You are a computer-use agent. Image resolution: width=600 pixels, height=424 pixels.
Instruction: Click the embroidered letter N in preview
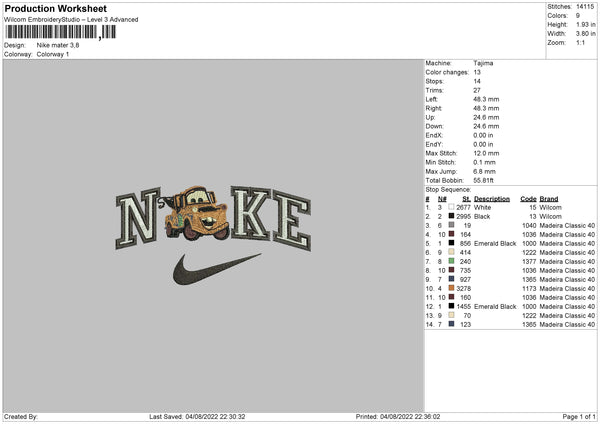pos(138,218)
